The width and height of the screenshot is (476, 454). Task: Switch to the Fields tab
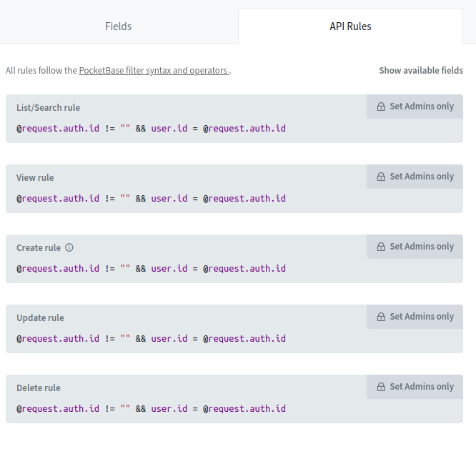pyautogui.click(x=119, y=26)
